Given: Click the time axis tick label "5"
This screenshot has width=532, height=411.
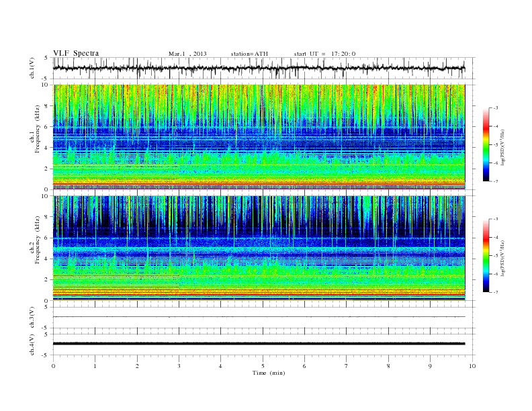Looking at the screenshot, I should [x=263, y=366].
